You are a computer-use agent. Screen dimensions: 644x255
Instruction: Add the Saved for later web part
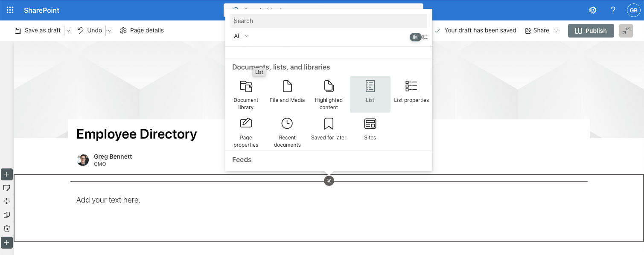coord(329,128)
